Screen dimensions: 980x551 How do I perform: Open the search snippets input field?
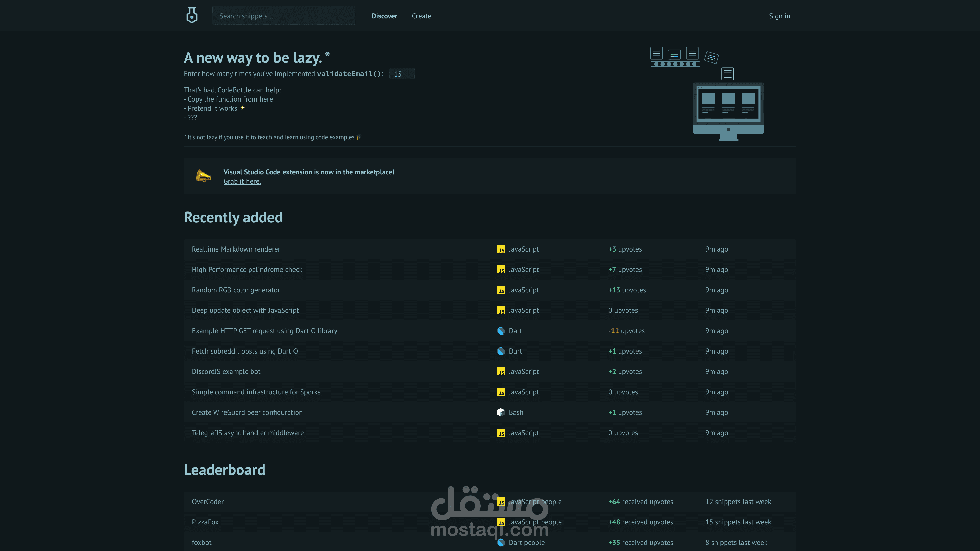[283, 16]
